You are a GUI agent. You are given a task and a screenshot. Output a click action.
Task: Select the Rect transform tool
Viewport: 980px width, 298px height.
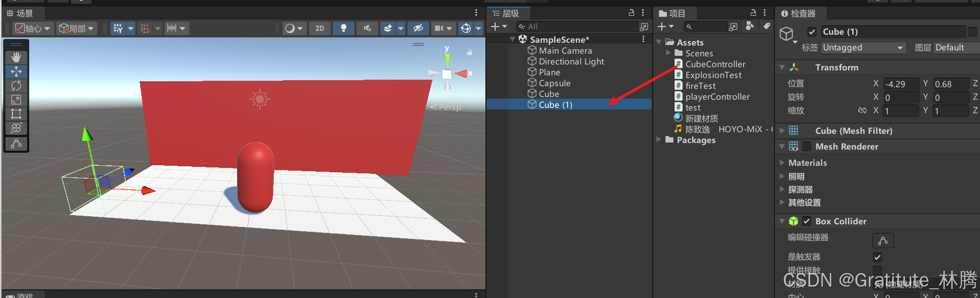[16, 114]
